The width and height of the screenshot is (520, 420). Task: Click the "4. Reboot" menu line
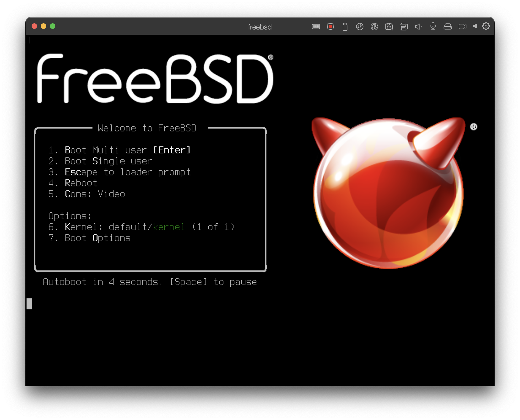point(73,183)
